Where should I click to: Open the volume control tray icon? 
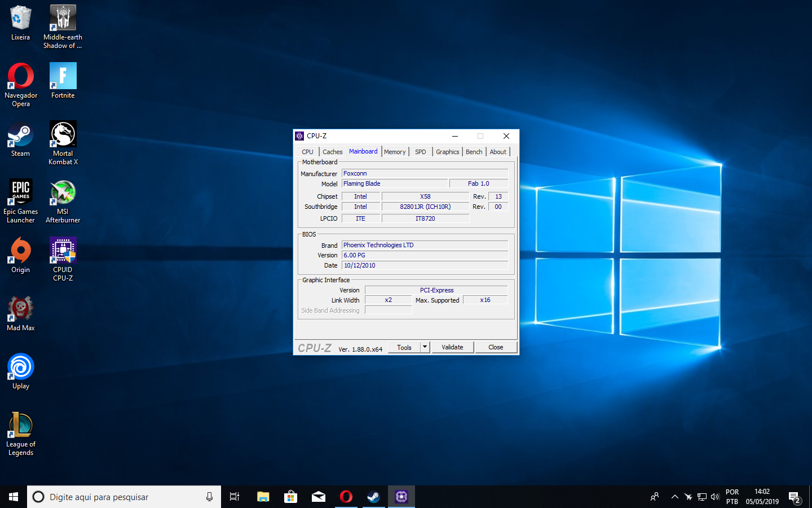pos(715,497)
